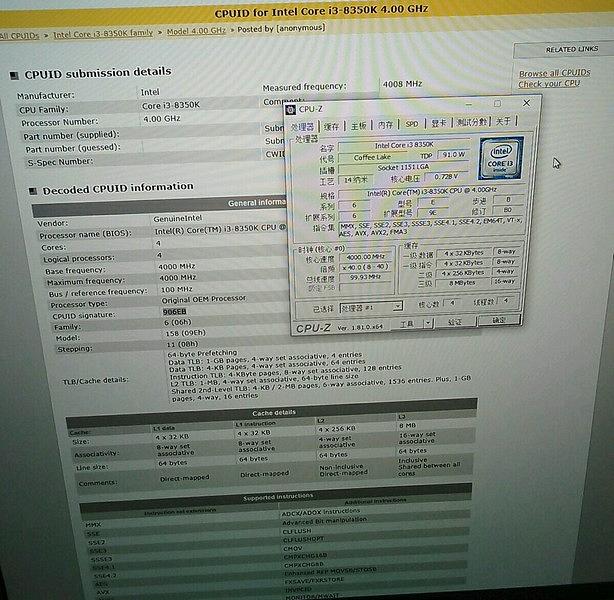The width and height of the screenshot is (614, 600).
Task: Click the 验证 button
Action: (x=454, y=322)
